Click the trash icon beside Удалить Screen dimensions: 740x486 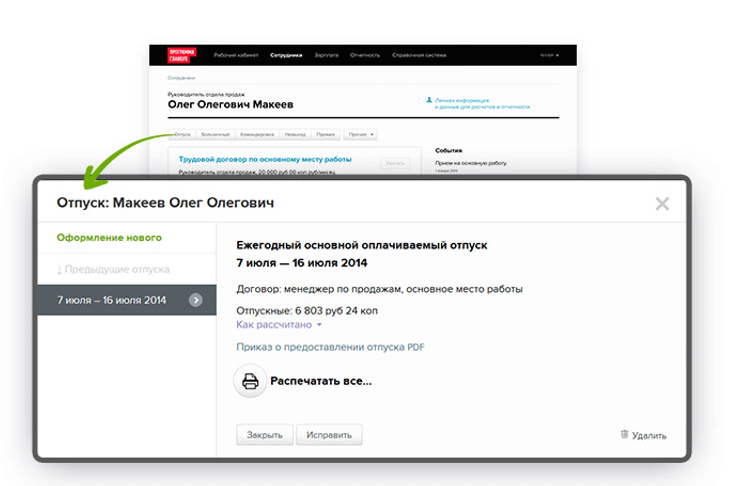click(x=625, y=435)
